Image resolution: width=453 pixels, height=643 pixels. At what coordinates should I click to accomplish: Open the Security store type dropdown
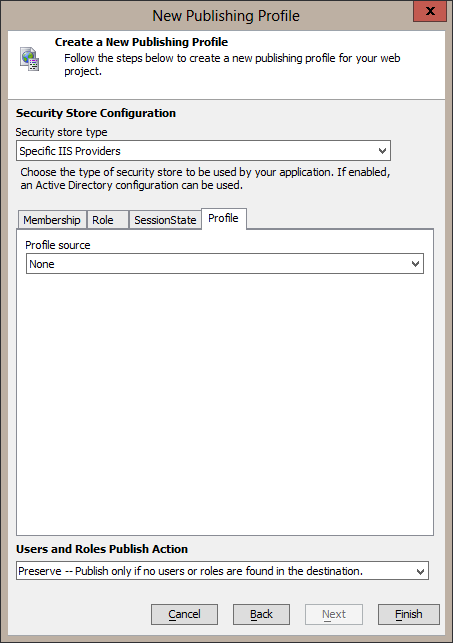coord(203,151)
